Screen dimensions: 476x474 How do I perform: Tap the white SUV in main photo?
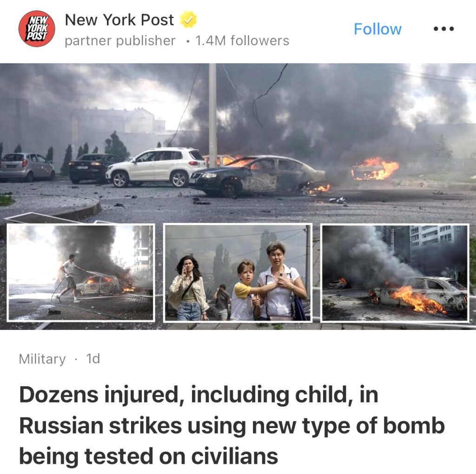pyautogui.click(x=156, y=167)
